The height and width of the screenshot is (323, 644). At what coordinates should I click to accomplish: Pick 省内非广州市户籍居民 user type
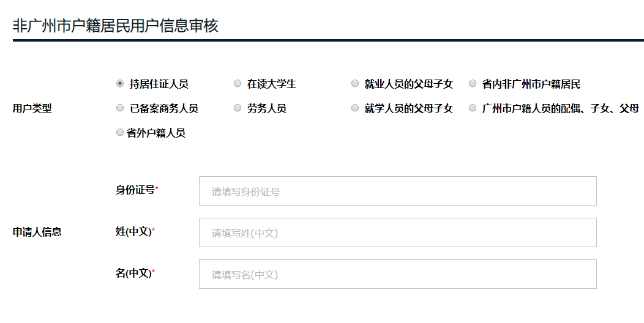pos(473,83)
